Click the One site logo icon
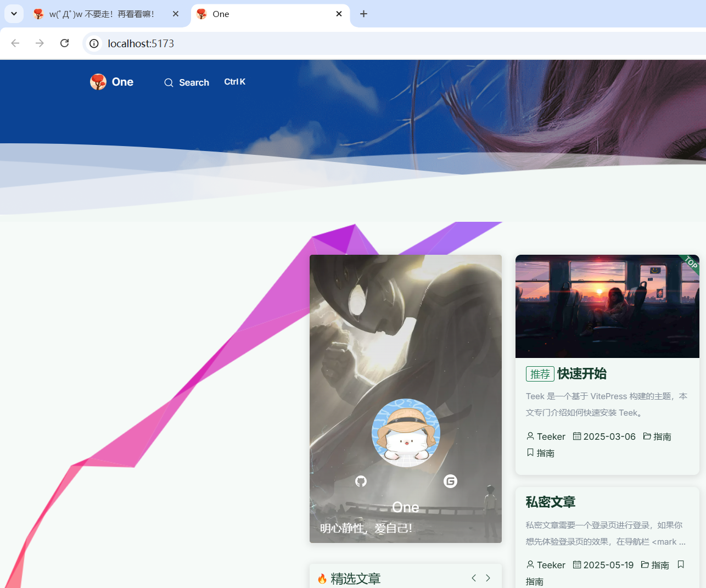 click(98, 82)
